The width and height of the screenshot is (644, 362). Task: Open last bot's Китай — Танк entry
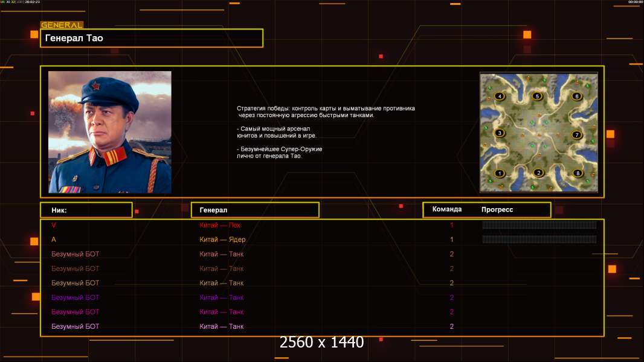(x=221, y=326)
